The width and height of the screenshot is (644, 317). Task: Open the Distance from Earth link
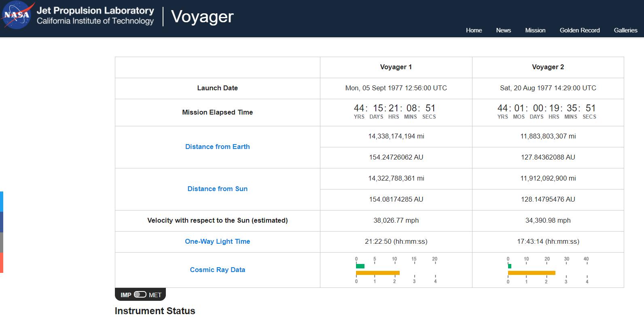pyautogui.click(x=218, y=147)
